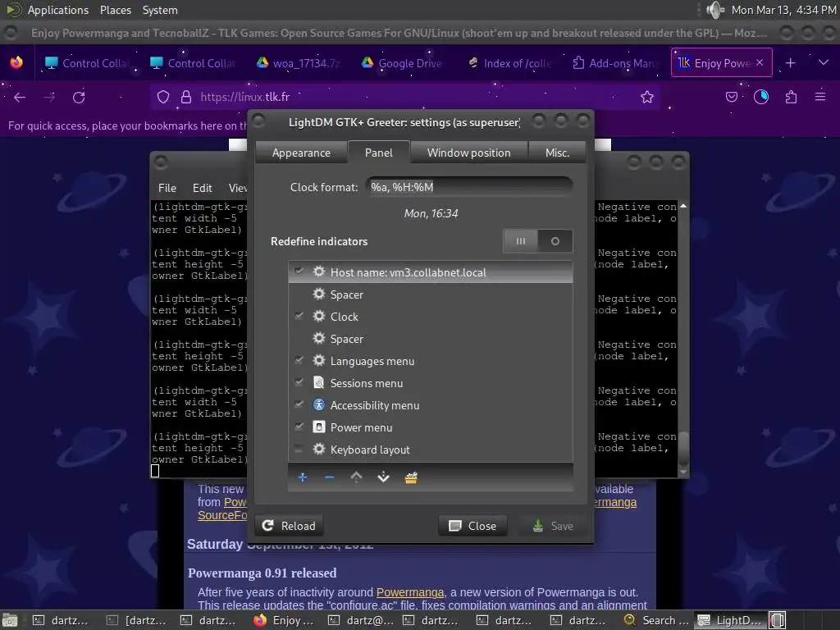Open terminal Edit menu
This screenshot has height=630, width=840.
[x=202, y=188]
